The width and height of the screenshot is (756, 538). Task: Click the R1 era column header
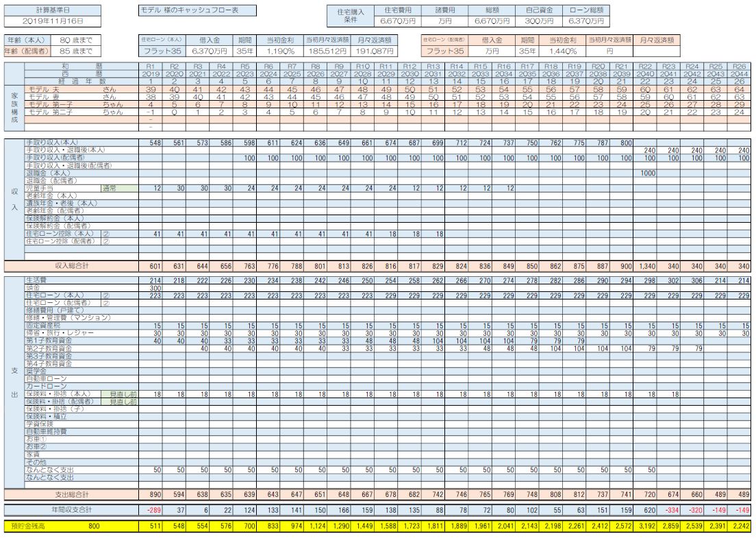[151, 66]
